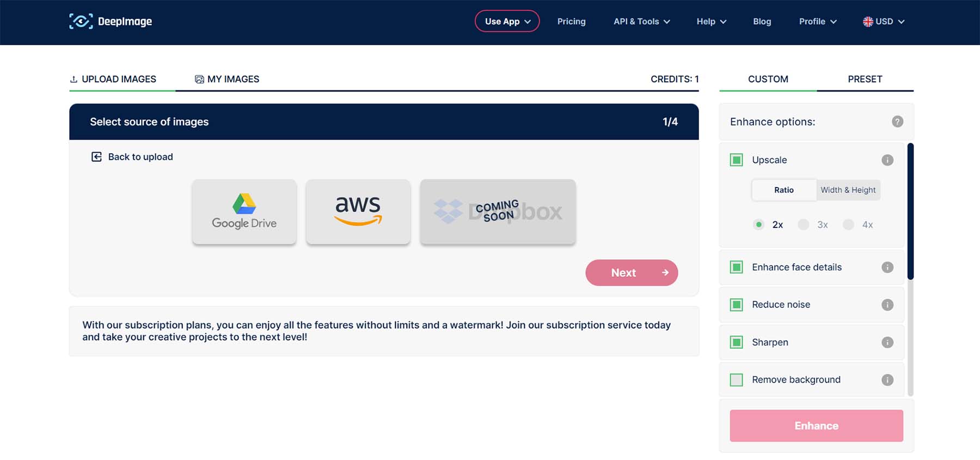This screenshot has width=980, height=460.
Task: Switch to the Preset tab
Action: pos(865,79)
